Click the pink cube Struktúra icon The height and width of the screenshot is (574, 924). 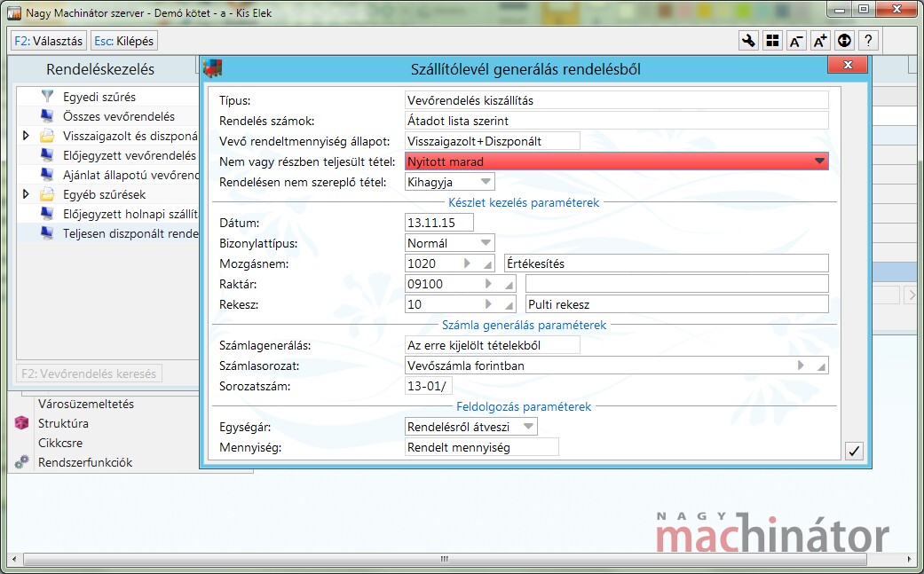pos(22,423)
